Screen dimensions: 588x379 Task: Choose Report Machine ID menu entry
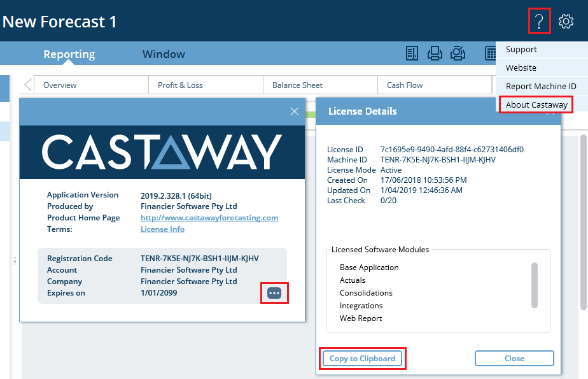point(540,86)
